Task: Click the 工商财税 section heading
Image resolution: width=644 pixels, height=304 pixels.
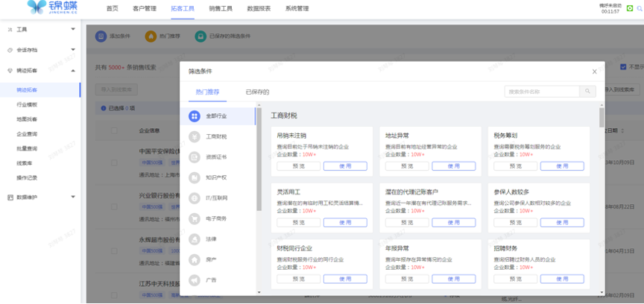Action: [x=284, y=115]
